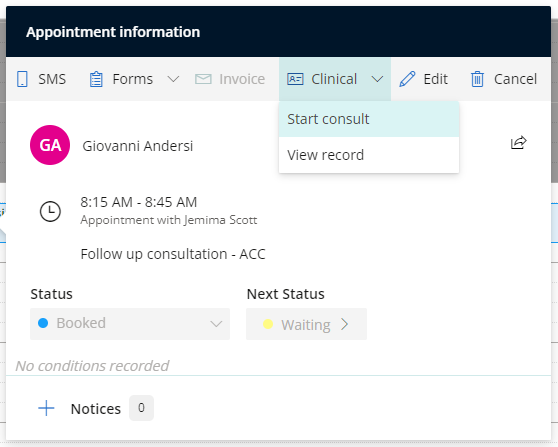Click the Clinical ID card icon
Viewport: 558px width, 447px height.
point(295,79)
